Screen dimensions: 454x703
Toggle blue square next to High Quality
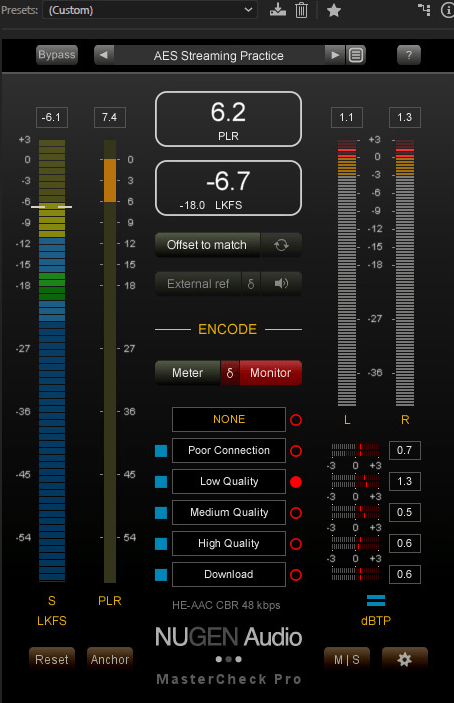pos(161,544)
